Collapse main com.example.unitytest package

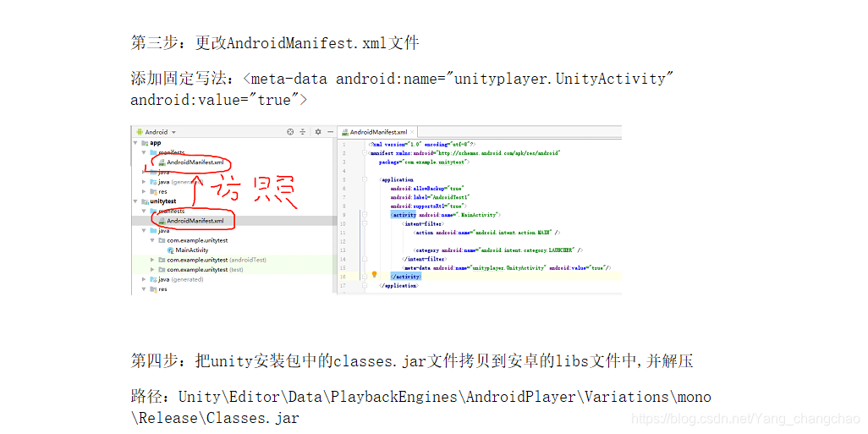pyautogui.click(x=153, y=240)
